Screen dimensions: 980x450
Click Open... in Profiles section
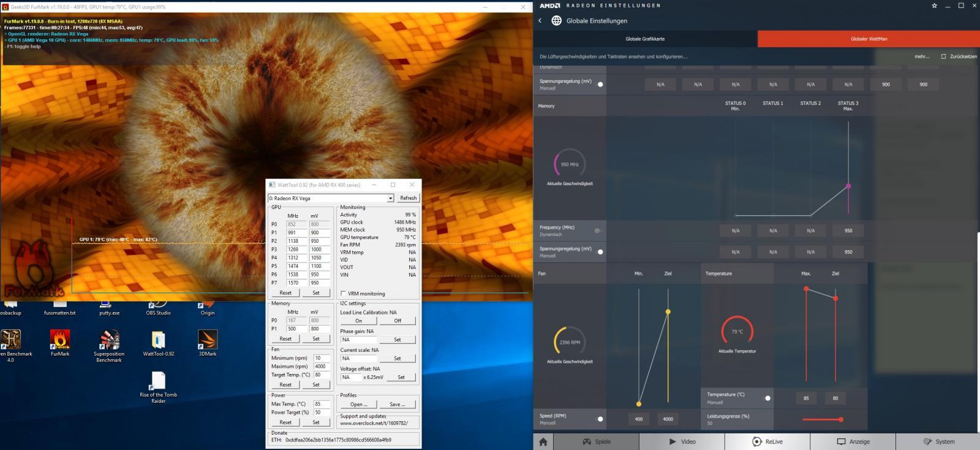pos(359,405)
